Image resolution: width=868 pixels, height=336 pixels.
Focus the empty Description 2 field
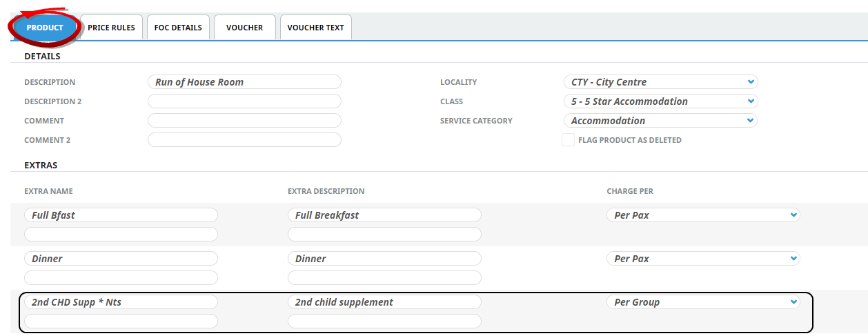(244, 101)
